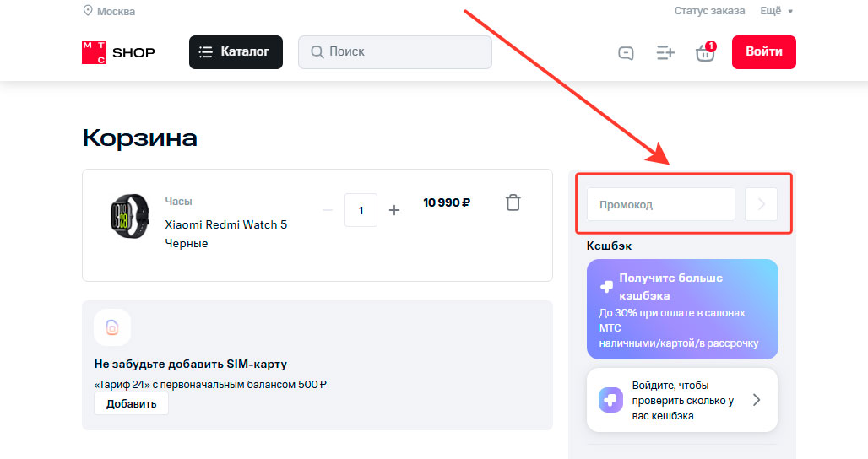Open the Каталог menu
The image size is (868, 459).
point(236,52)
